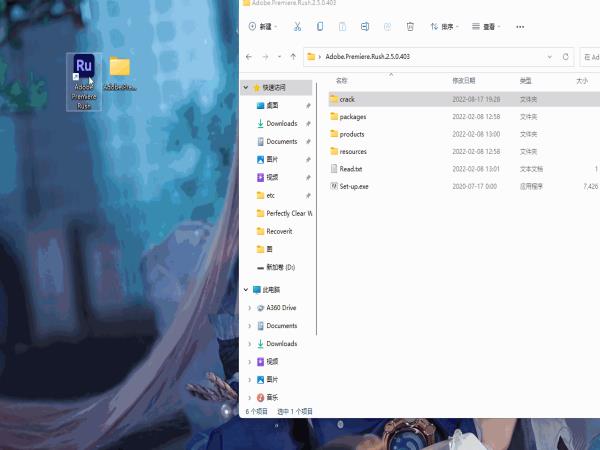Click the address bar path Adobe.Premiere.Rush.2.5.0.403
The image size is (600, 450).
(x=367, y=57)
